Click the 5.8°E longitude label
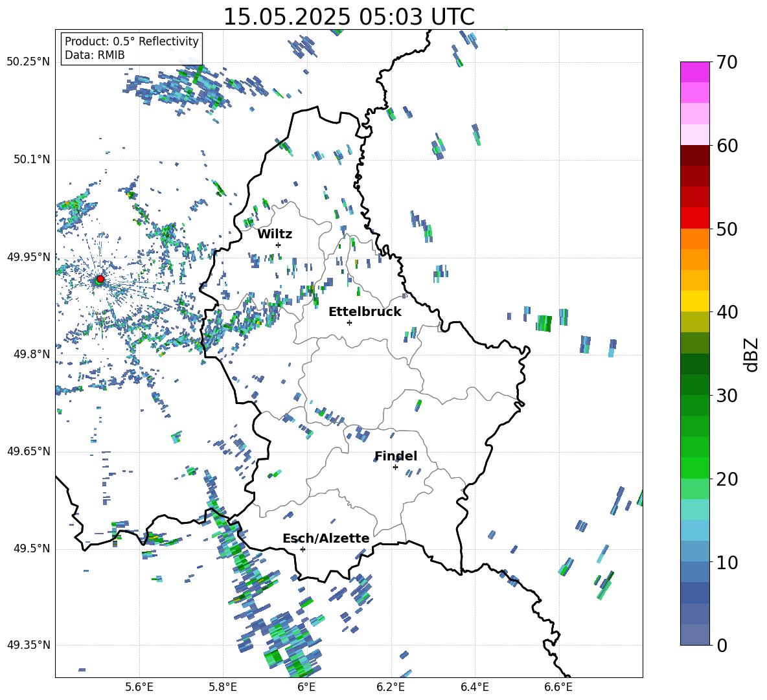 (223, 687)
